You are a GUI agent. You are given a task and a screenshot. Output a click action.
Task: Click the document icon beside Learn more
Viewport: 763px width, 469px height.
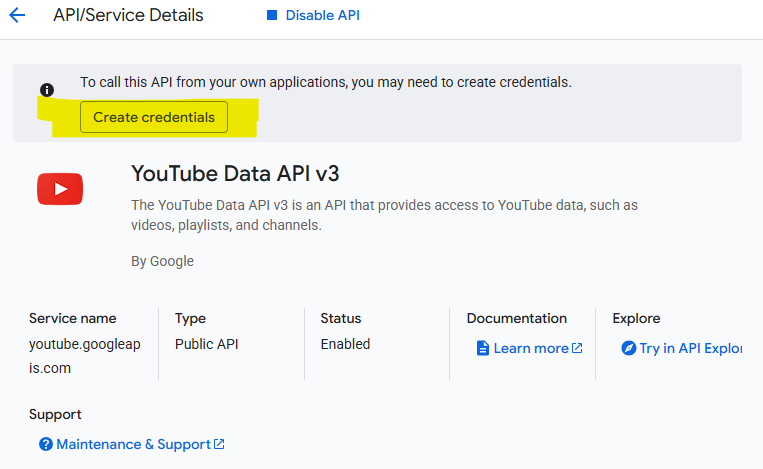(483, 348)
